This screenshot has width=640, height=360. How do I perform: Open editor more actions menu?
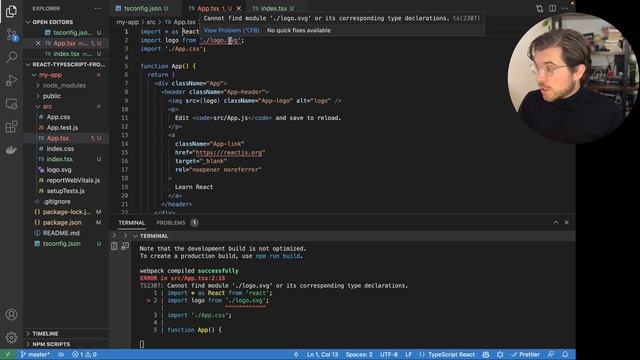pos(564,8)
